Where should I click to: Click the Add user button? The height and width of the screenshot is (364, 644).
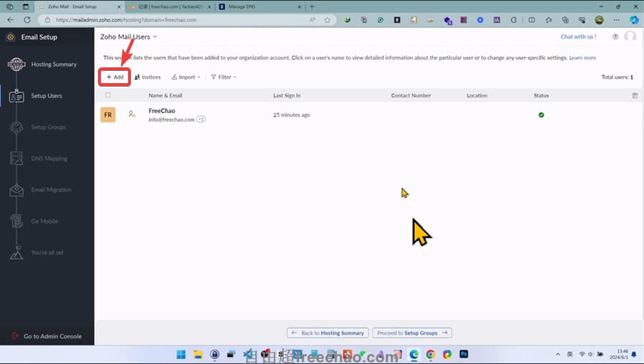pos(115,77)
